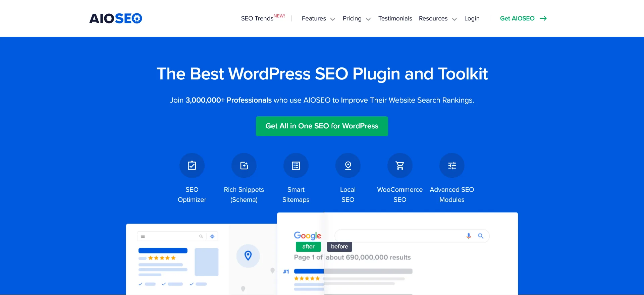The image size is (644, 295).
Task: Click the AIOSEO logo in header
Action: tap(116, 18)
